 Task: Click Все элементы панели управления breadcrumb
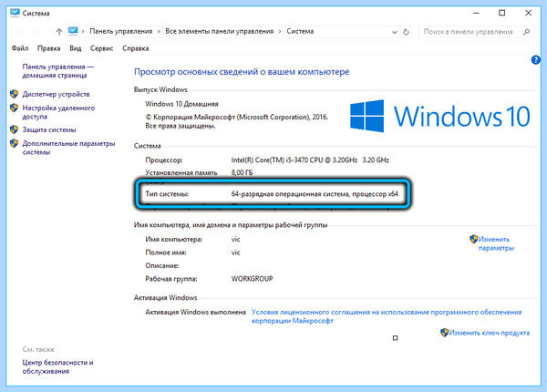click(220, 31)
